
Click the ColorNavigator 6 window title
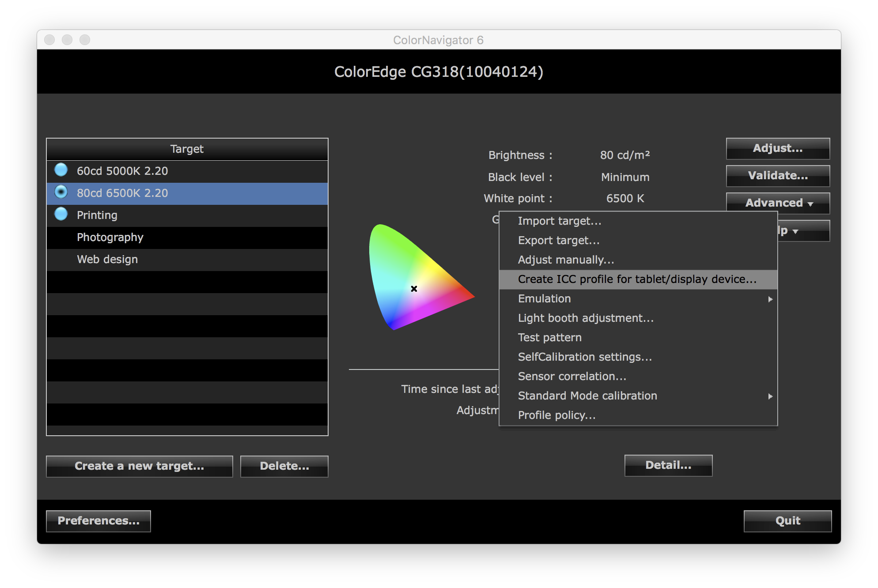pos(438,40)
